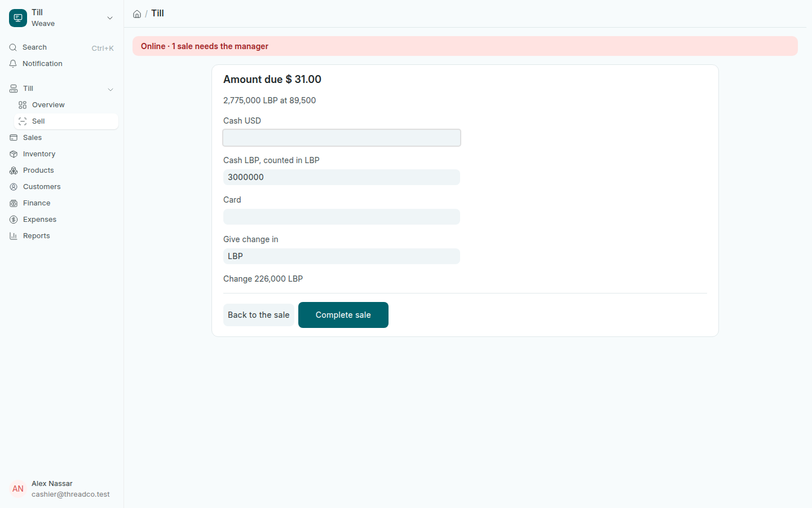
Task: Select the Sell menu item
Action: (66, 121)
